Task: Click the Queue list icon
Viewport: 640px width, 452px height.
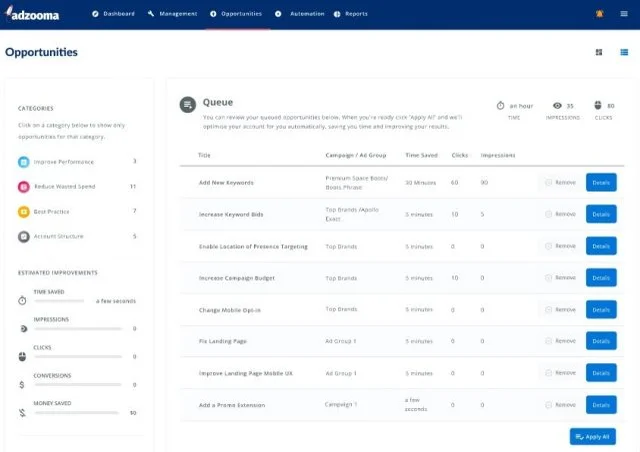Action: point(188,105)
